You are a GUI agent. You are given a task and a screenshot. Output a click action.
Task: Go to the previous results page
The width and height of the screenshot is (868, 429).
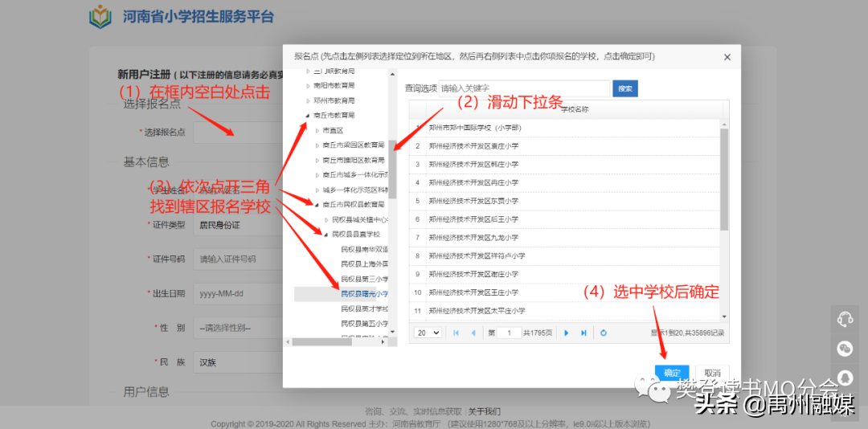pyautogui.click(x=473, y=333)
